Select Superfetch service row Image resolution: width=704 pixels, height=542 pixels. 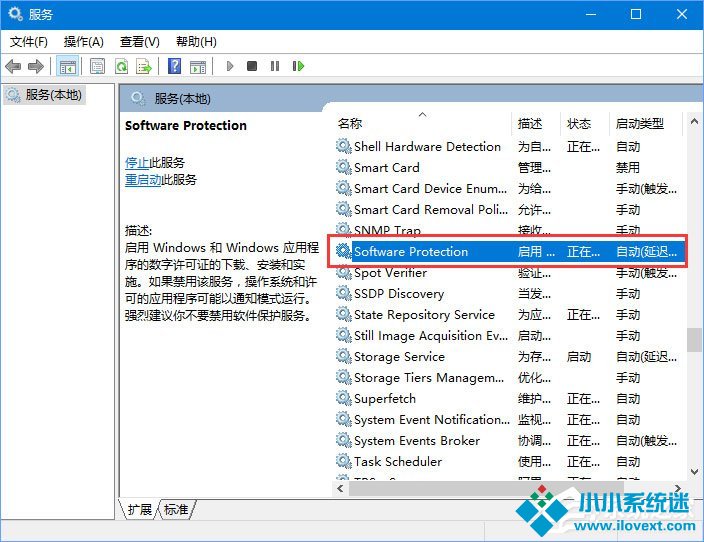[x=509, y=399]
